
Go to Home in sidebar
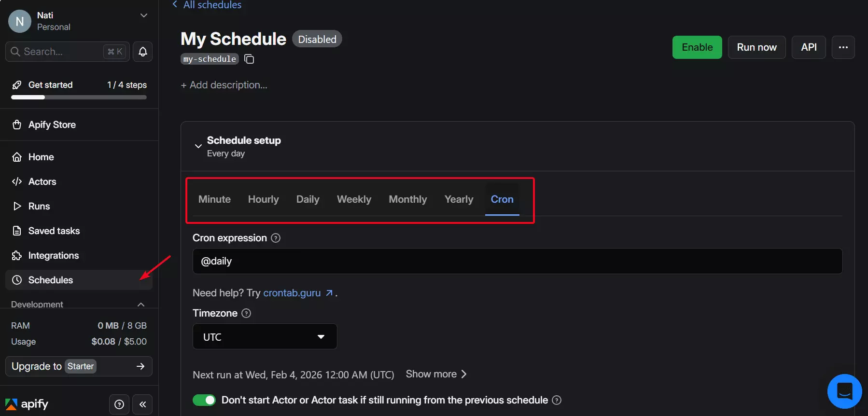coord(79,157)
